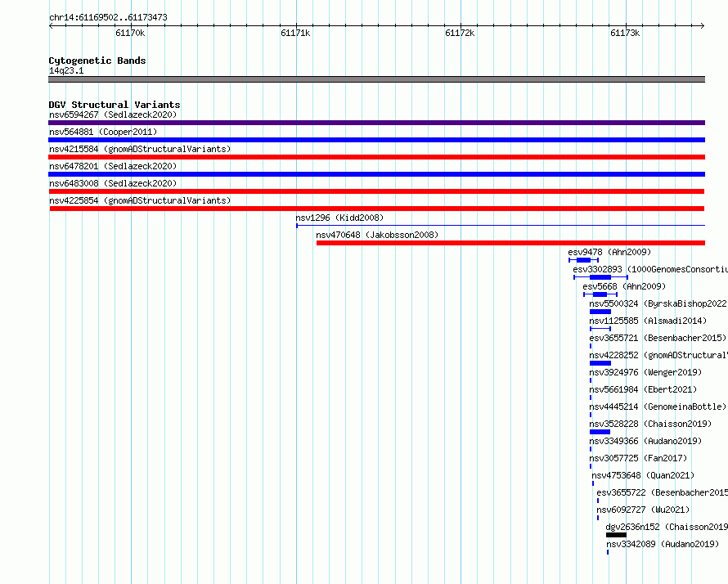Screen dimensions: 728x584
Task: Open nsv6483008 (Sedlazeck2020) variant label
Action: pyautogui.click(x=113, y=183)
